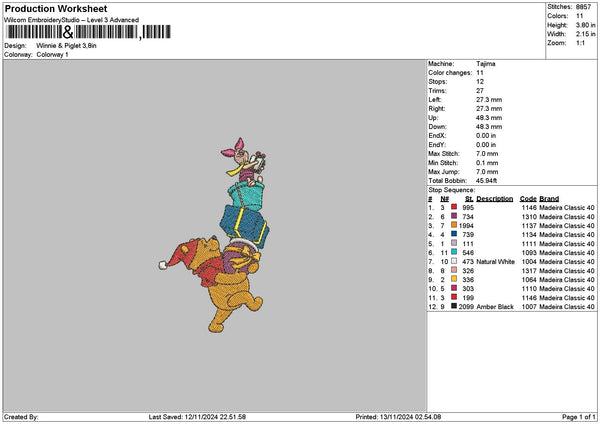The width and height of the screenshot is (600, 424).
Task: Click the 'N#' column header
Action: pos(444,199)
